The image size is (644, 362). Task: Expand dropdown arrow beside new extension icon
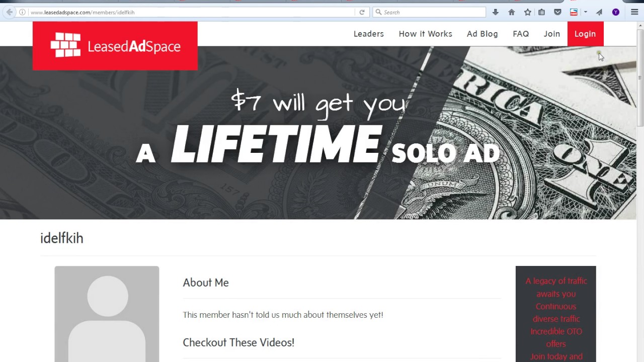coord(585,12)
